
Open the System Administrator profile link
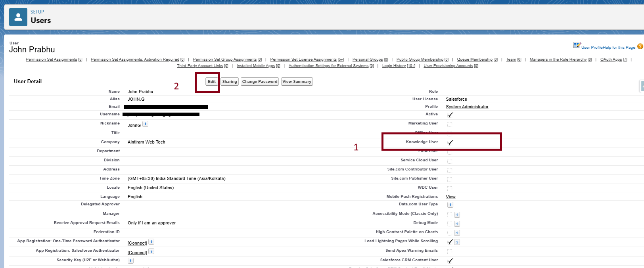pyautogui.click(x=467, y=107)
